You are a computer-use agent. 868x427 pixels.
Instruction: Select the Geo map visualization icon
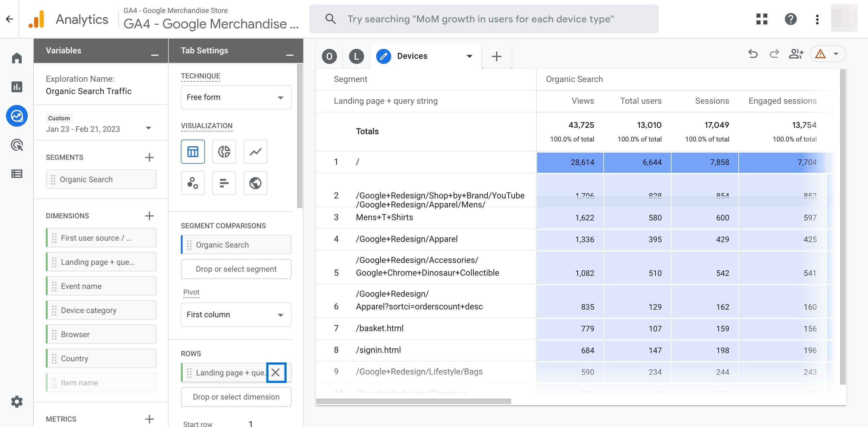255,183
